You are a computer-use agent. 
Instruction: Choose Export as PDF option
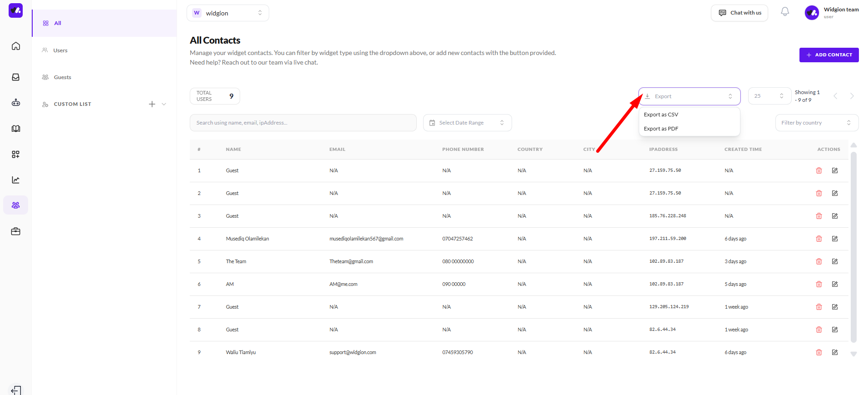661,129
